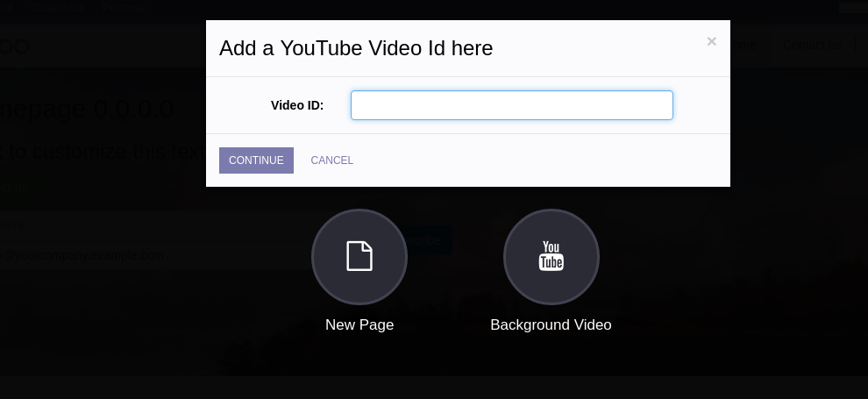
Task: Click the 'Video ID:' label
Action: (x=297, y=105)
